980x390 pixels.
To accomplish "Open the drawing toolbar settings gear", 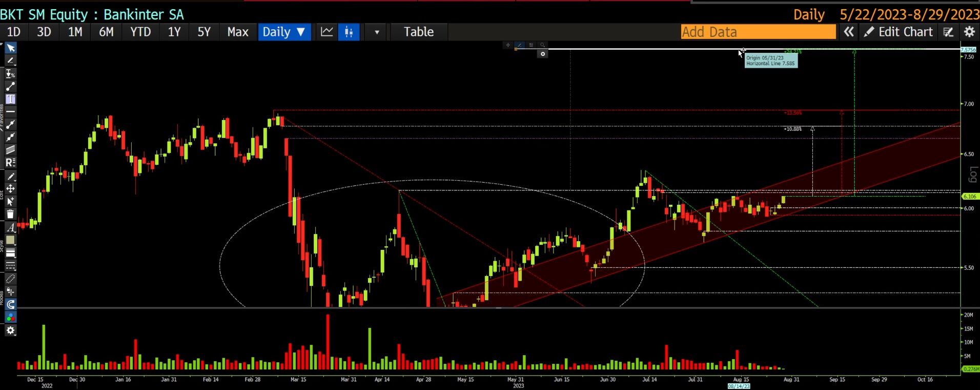I will 10,330.
